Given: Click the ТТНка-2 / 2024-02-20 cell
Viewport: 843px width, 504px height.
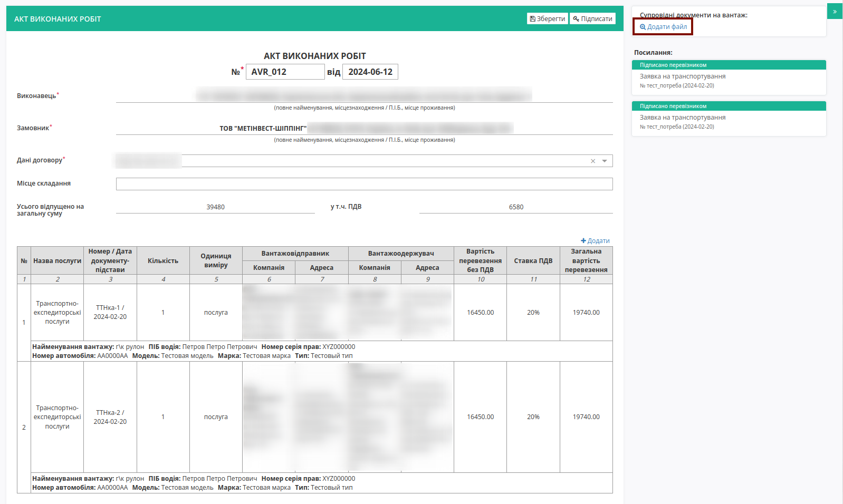Looking at the screenshot, I should click(x=110, y=417).
